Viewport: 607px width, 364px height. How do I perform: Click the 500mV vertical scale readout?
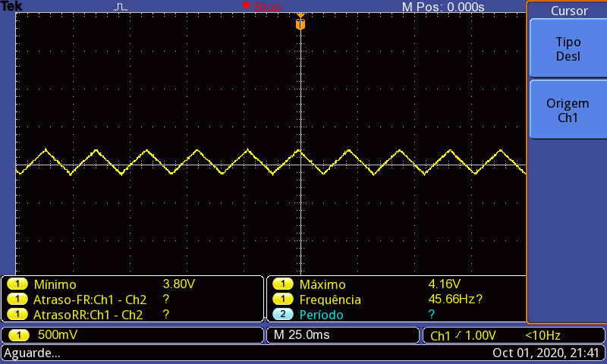[x=58, y=335]
